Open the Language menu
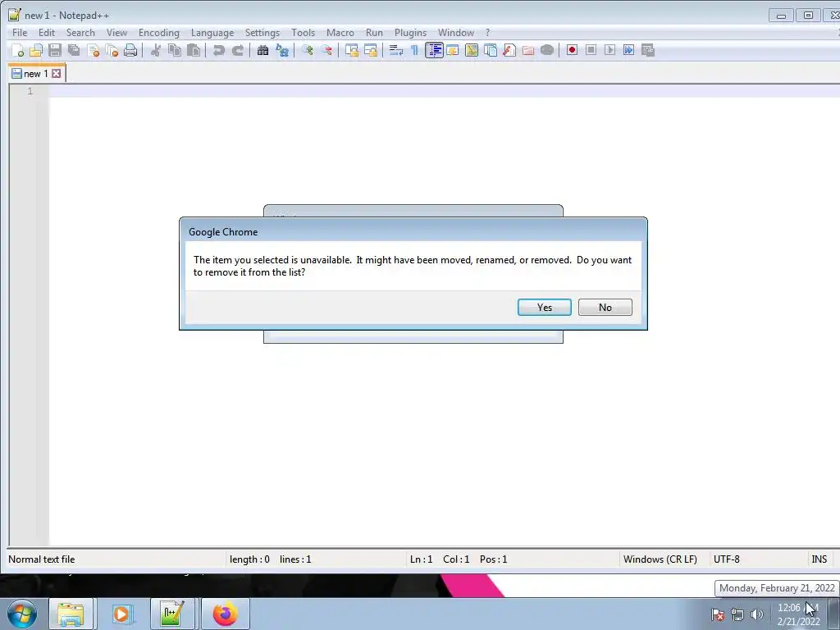 [x=212, y=33]
